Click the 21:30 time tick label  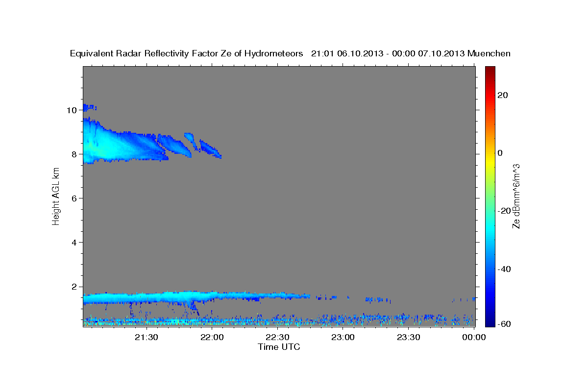click(x=147, y=337)
